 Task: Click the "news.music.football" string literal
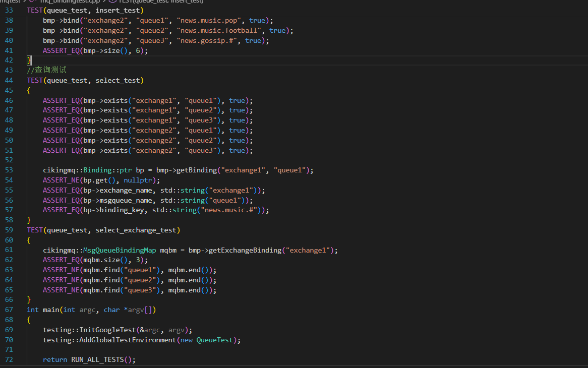(x=219, y=30)
